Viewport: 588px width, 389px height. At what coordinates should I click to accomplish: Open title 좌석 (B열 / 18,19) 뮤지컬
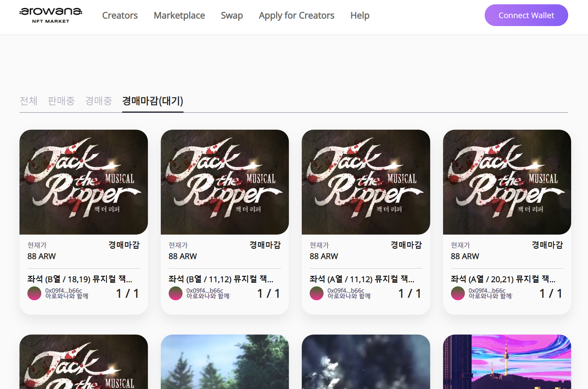(x=80, y=279)
